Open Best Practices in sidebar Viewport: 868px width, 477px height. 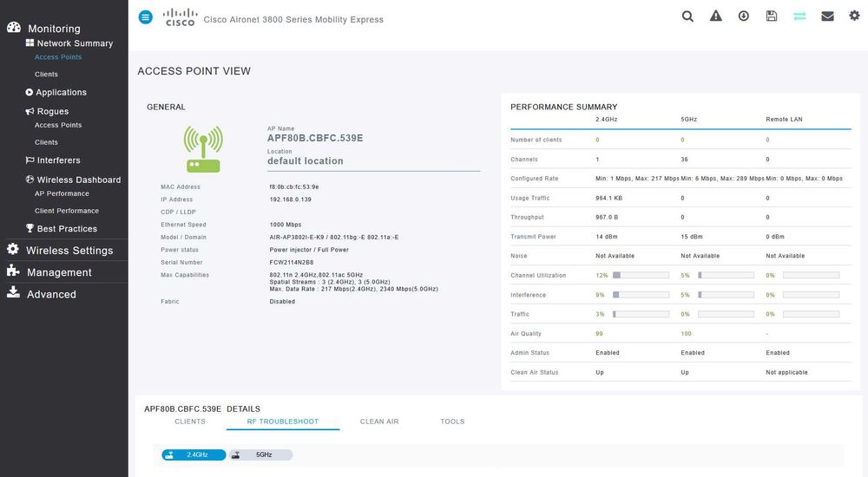[67, 229]
